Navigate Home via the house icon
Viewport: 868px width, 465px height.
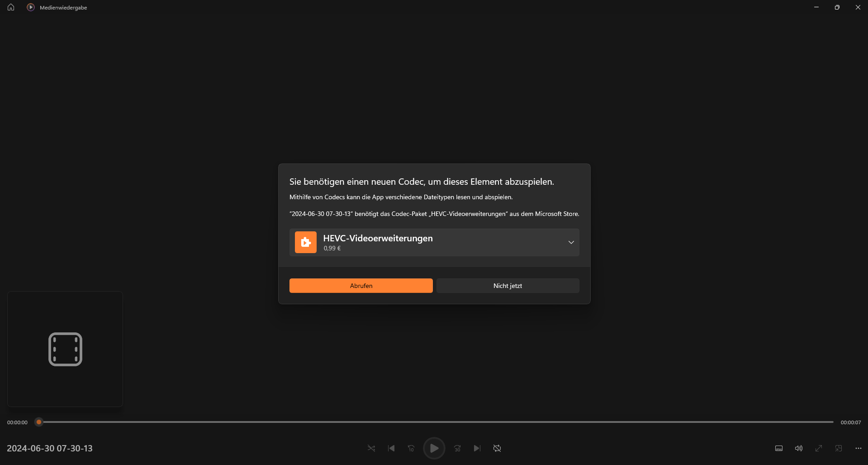(x=10, y=7)
